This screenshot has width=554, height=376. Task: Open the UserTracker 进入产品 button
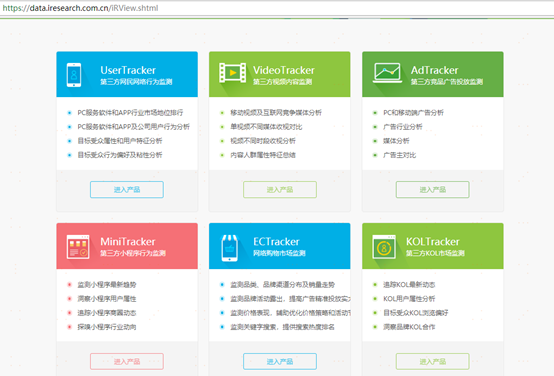pyautogui.click(x=127, y=190)
